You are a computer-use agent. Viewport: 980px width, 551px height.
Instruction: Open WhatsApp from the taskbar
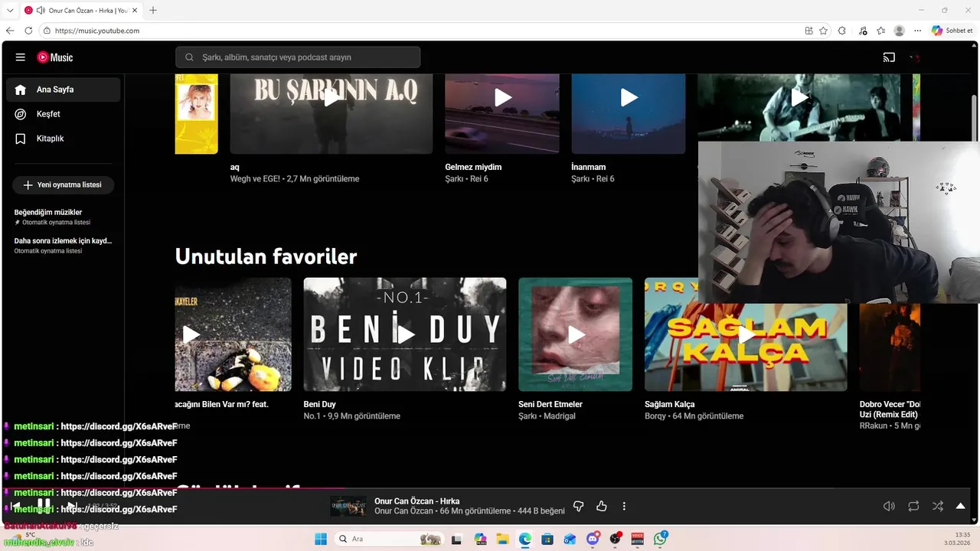pyautogui.click(x=660, y=539)
